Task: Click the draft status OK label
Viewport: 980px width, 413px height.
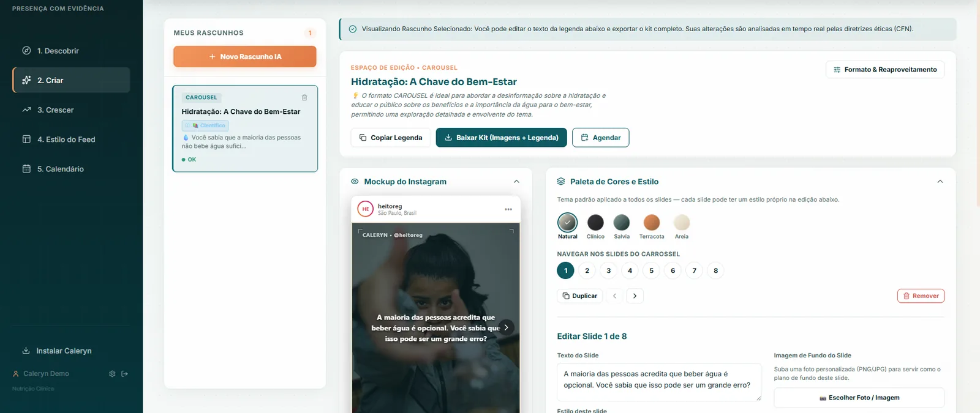Action: click(x=192, y=160)
